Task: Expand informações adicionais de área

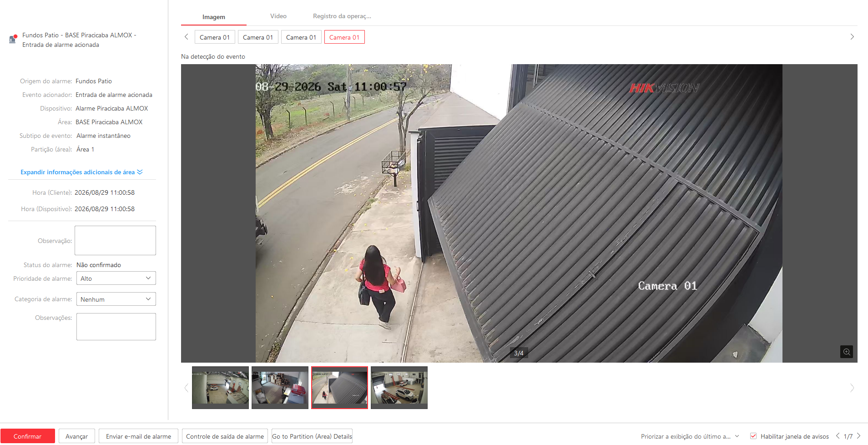Action: click(x=81, y=172)
